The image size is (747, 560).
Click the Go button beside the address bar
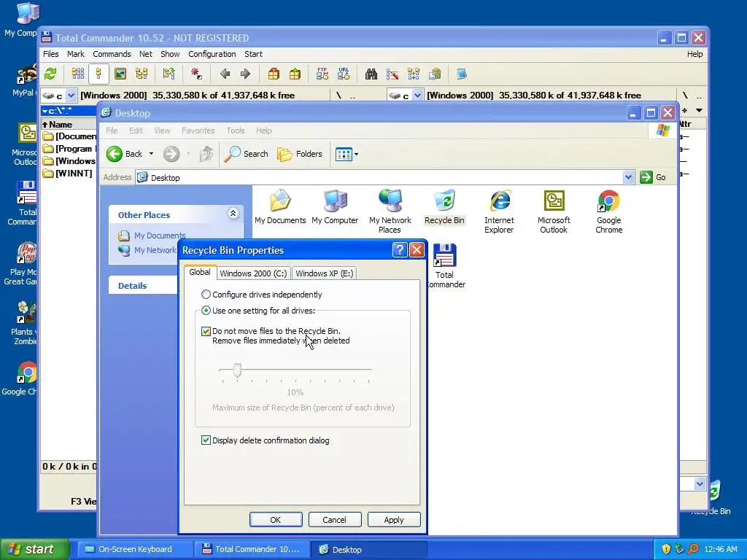pyautogui.click(x=653, y=177)
